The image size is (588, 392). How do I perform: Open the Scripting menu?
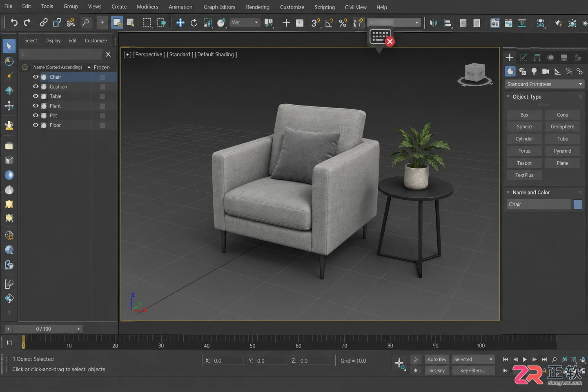(325, 7)
